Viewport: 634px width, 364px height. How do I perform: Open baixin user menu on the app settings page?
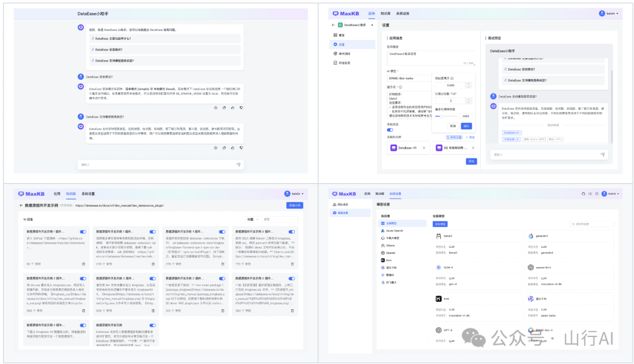pos(609,14)
